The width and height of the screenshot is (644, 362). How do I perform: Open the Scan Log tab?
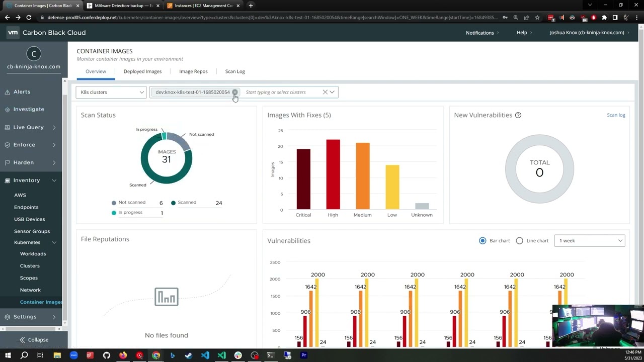click(235, 71)
